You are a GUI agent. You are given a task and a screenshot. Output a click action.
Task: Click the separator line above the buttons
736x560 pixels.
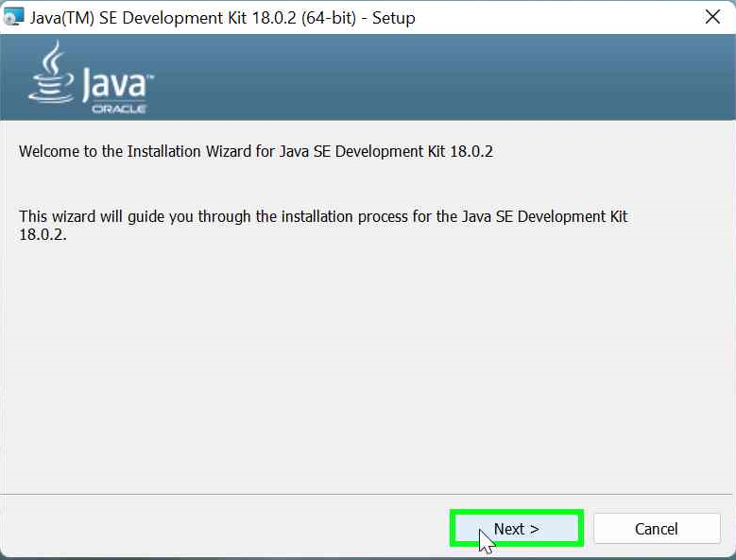(x=368, y=494)
